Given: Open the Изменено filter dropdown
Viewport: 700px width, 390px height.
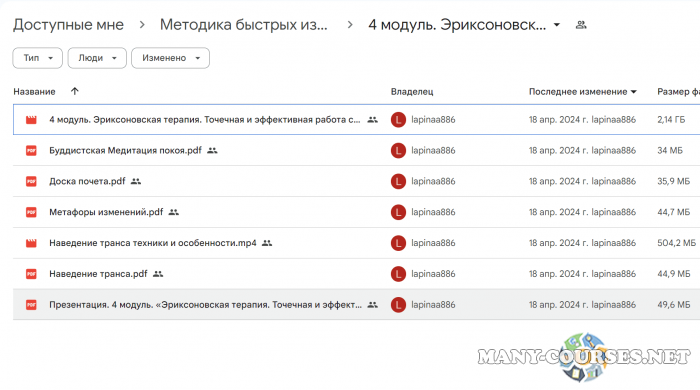Looking at the screenshot, I should (170, 58).
